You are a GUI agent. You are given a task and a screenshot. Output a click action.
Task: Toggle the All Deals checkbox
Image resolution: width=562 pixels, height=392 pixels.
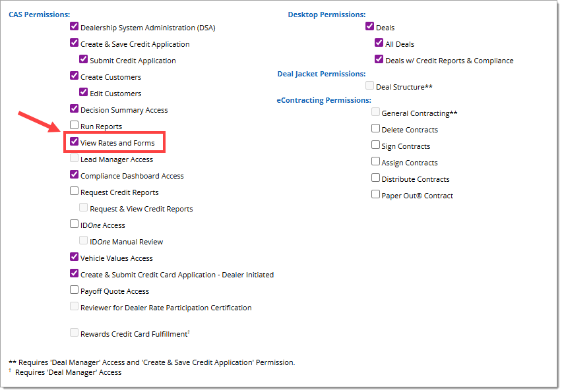point(379,44)
